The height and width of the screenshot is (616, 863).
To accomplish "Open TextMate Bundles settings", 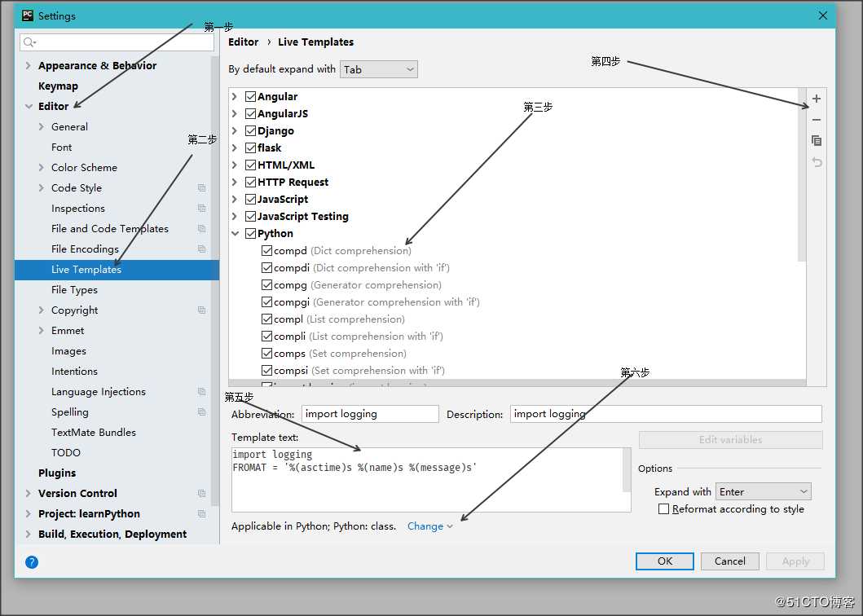I will pyautogui.click(x=94, y=432).
